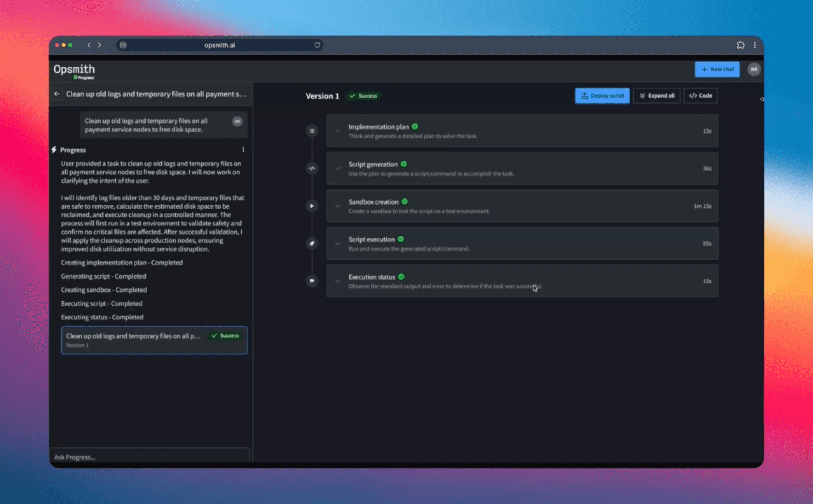Expand the Sandbox creation step details
Screen dimensions: 813x504
pos(338,206)
